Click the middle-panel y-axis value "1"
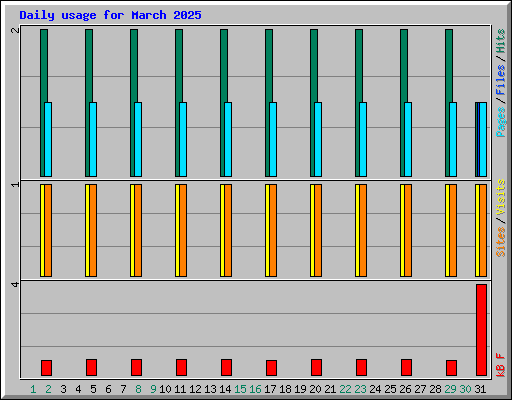Screen dimensions: 512x400 [x=15, y=184]
